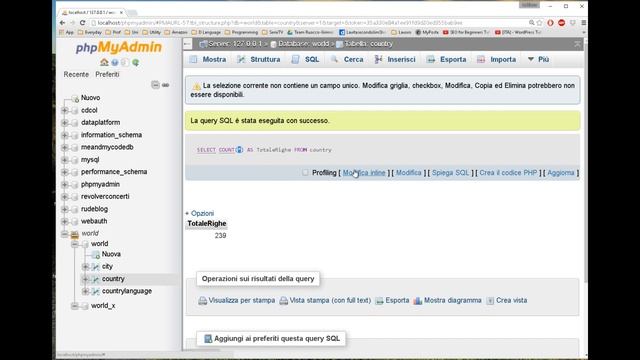Expand the dataplatform database node

tap(64, 122)
